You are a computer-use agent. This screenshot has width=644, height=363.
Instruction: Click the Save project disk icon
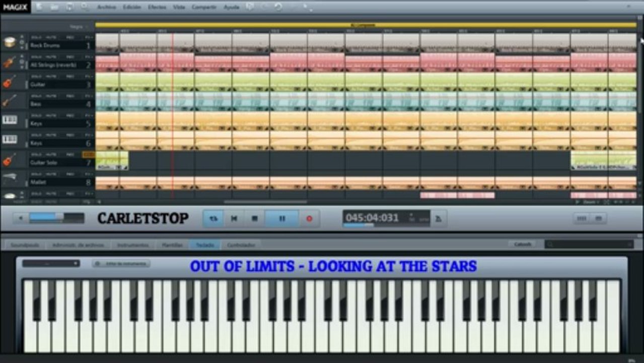69,7
